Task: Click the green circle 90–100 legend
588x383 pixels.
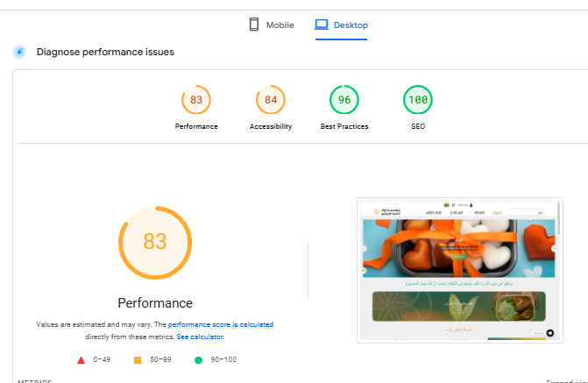Action: (x=199, y=359)
